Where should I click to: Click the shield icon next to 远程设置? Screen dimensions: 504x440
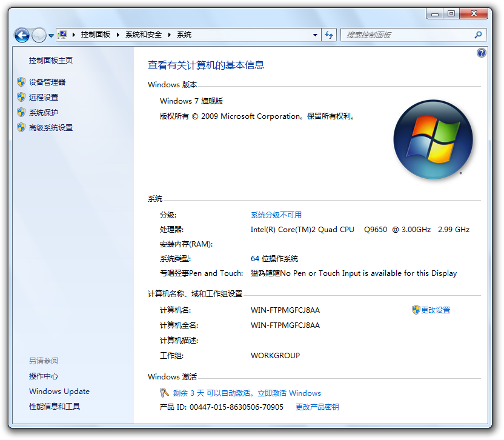[x=21, y=97]
